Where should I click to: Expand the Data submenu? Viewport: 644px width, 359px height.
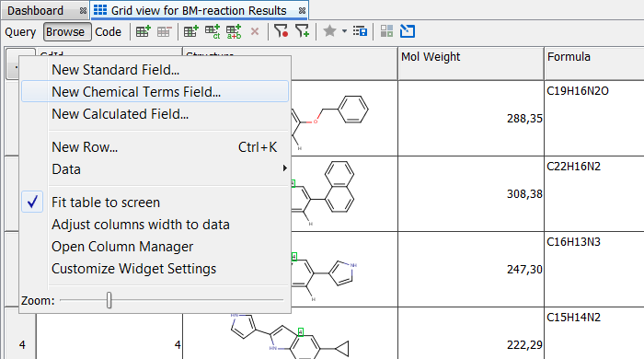click(155, 169)
